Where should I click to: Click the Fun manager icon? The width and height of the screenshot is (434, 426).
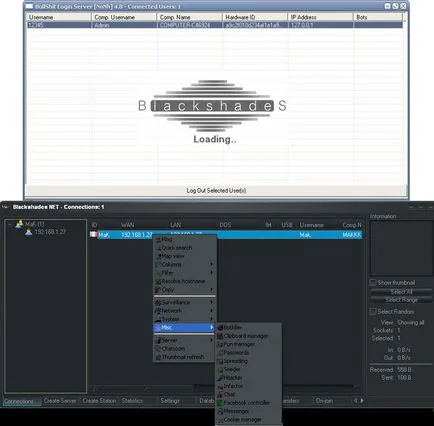pos(220,344)
